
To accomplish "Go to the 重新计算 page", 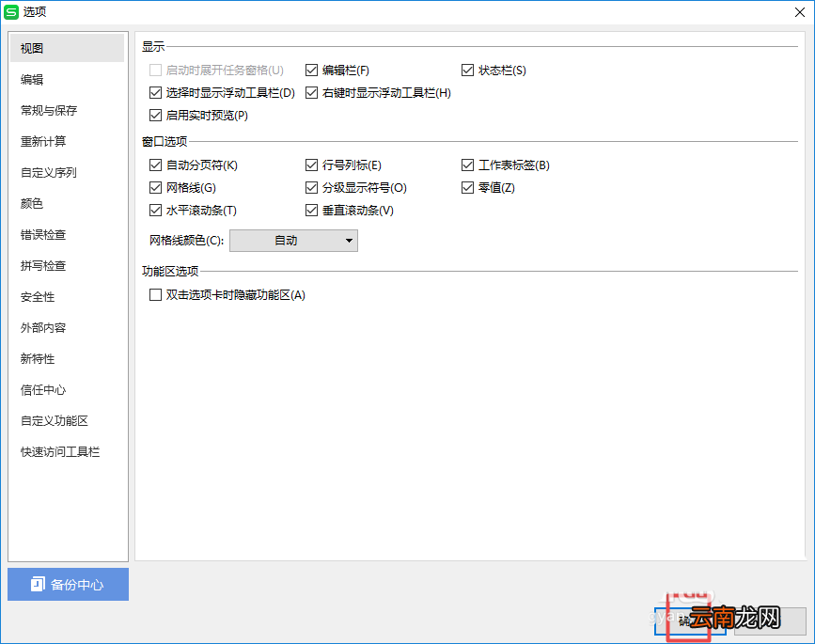I will (67, 141).
